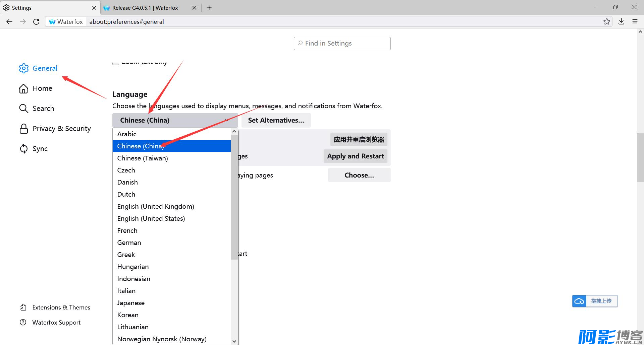Select Hungarian in the language list
This screenshot has width=644, height=345.
[x=172, y=267]
